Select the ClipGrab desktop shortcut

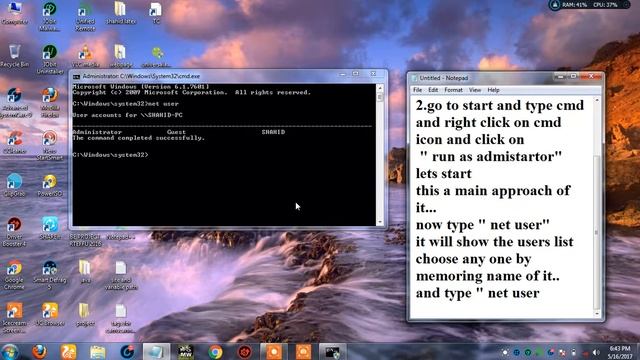click(15, 184)
